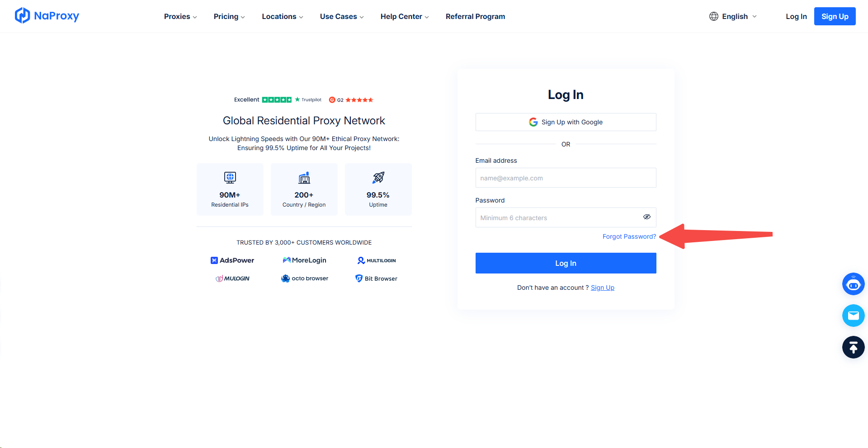This screenshot has width=868, height=448.
Task: Click the 99.5% Uptime rocket icon
Action: (378, 177)
